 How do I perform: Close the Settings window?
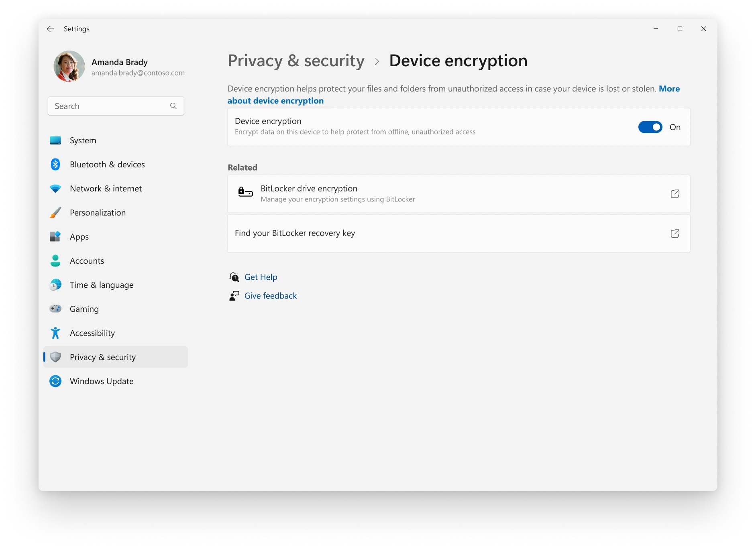703,29
